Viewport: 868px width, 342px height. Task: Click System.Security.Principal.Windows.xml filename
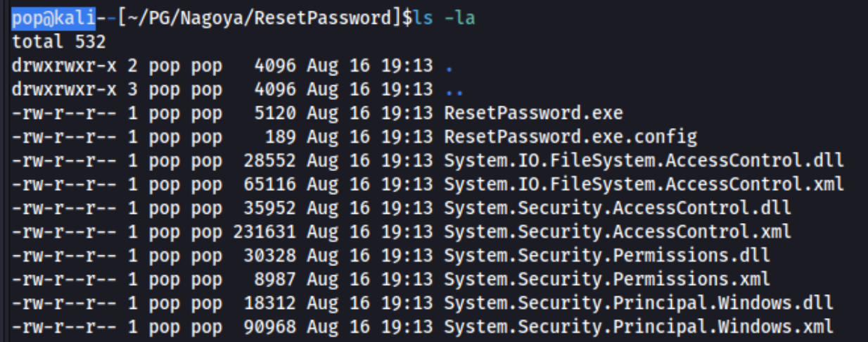[639, 327]
